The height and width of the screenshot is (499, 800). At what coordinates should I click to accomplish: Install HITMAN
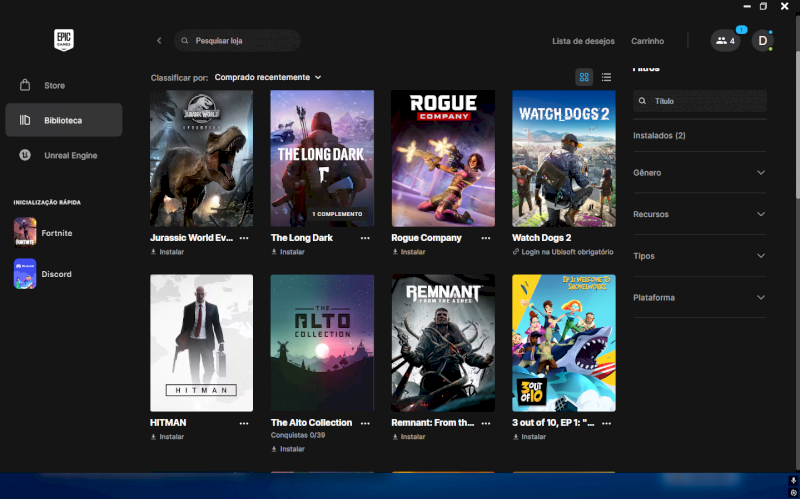click(167, 437)
